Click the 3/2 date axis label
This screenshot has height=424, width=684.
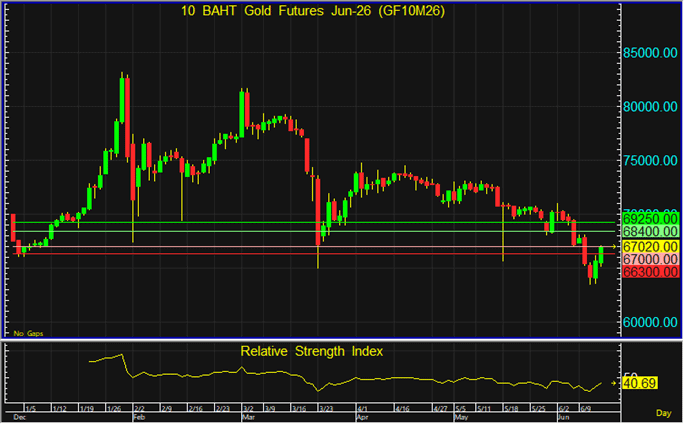(248, 409)
